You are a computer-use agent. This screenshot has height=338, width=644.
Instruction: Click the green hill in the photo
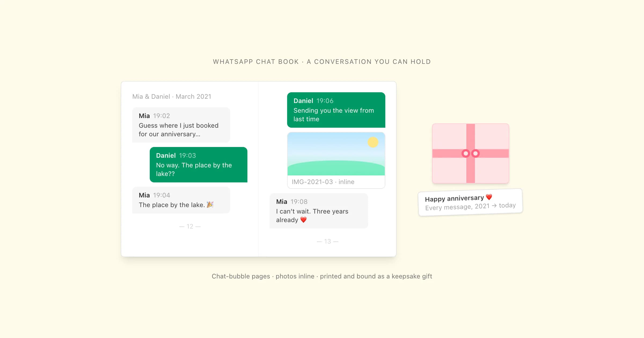click(x=336, y=168)
